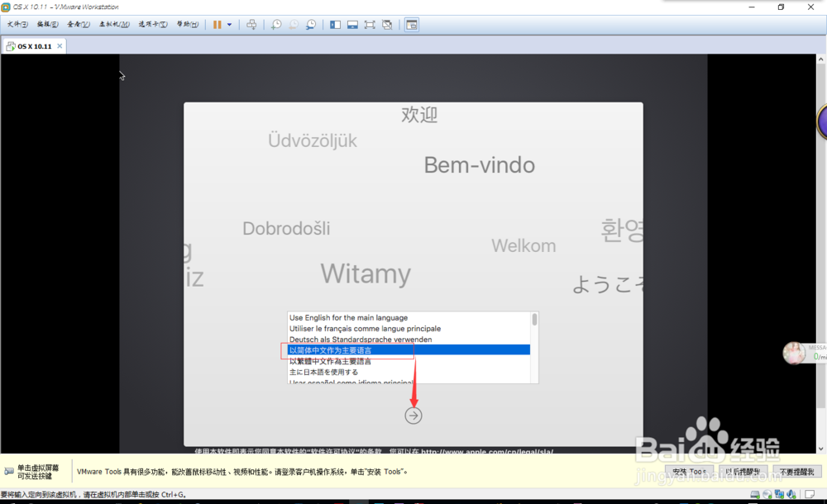Open the 帮助(H) menu
This screenshot has height=504, width=827.
pos(187,24)
